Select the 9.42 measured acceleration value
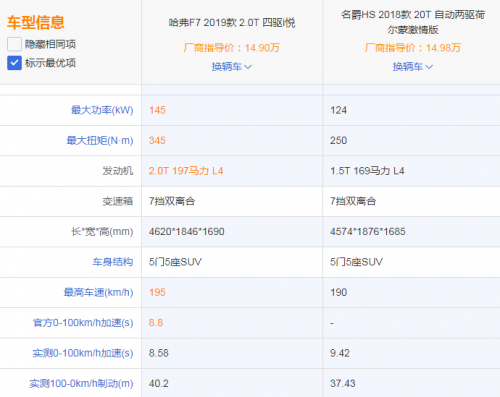The height and width of the screenshot is (397, 500). point(340,353)
